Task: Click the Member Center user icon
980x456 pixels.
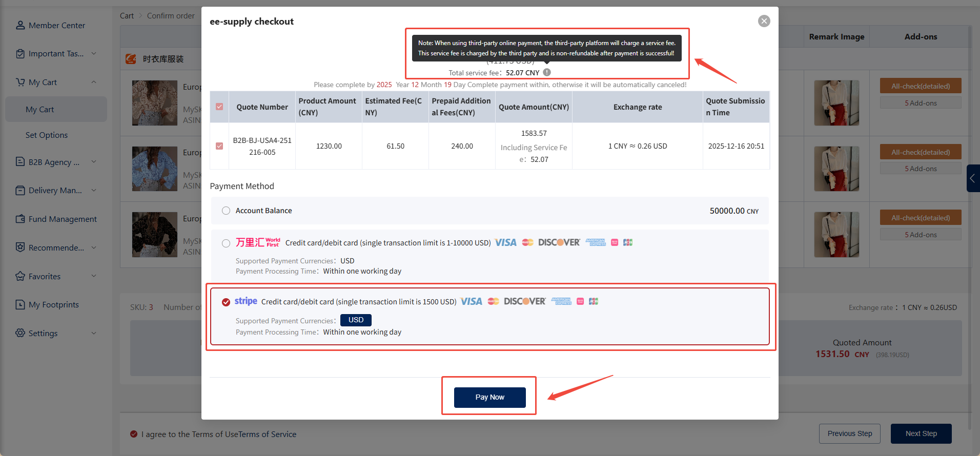Action: point(20,25)
